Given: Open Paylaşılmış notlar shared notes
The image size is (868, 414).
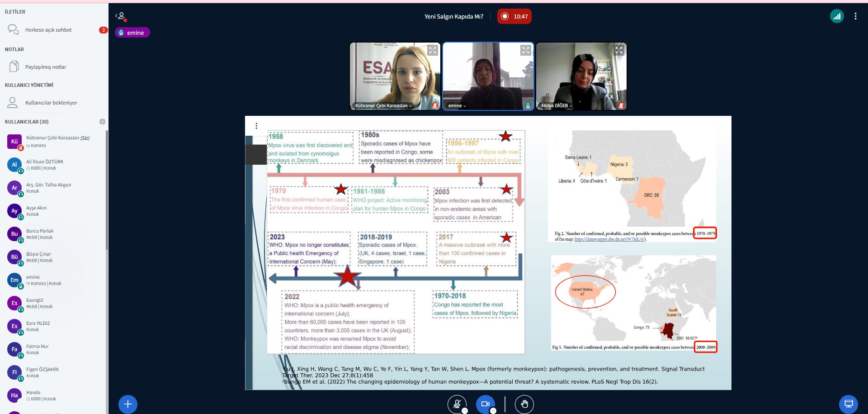Looking at the screenshot, I should 45,67.
